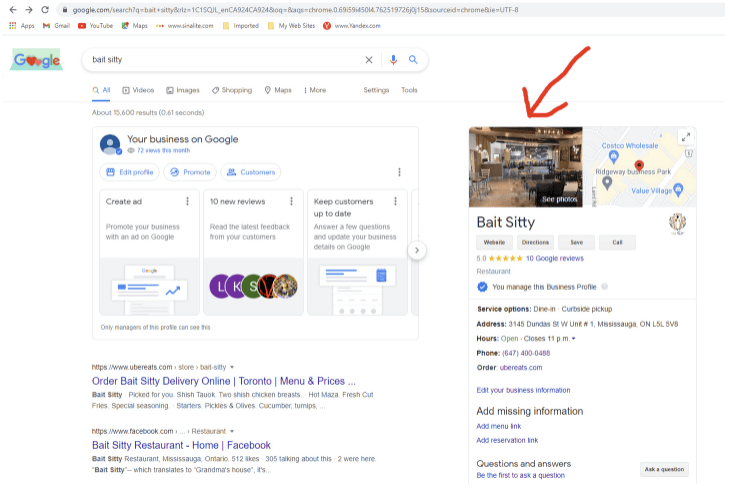The image size is (735, 489).
Task: Open the YouTube bookmark
Action: tap(96, 26)
